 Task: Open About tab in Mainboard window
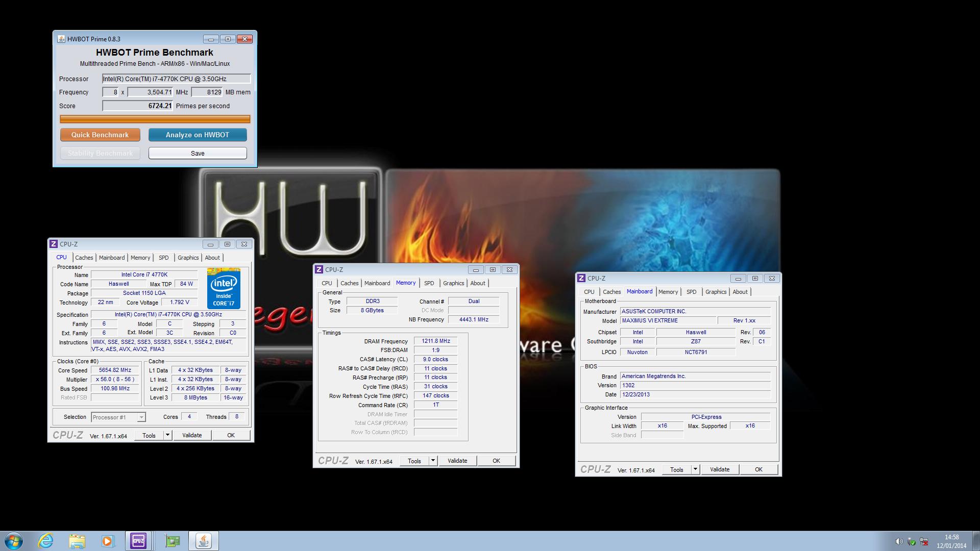pos(740,292)
